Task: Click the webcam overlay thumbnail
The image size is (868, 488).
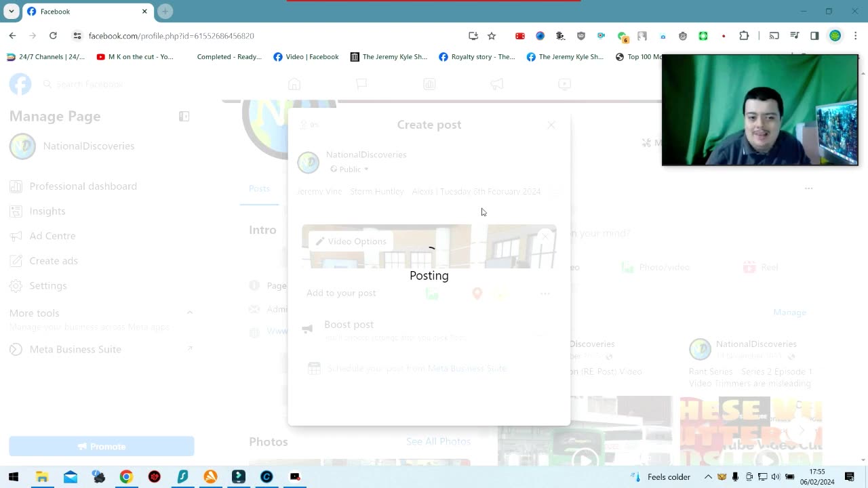Action: click(760, 110)
